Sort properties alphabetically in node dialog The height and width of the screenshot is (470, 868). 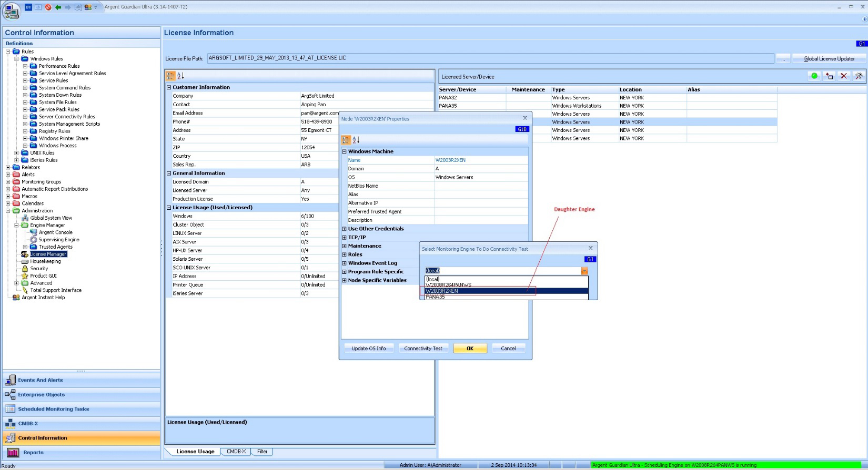coord(356,140)
